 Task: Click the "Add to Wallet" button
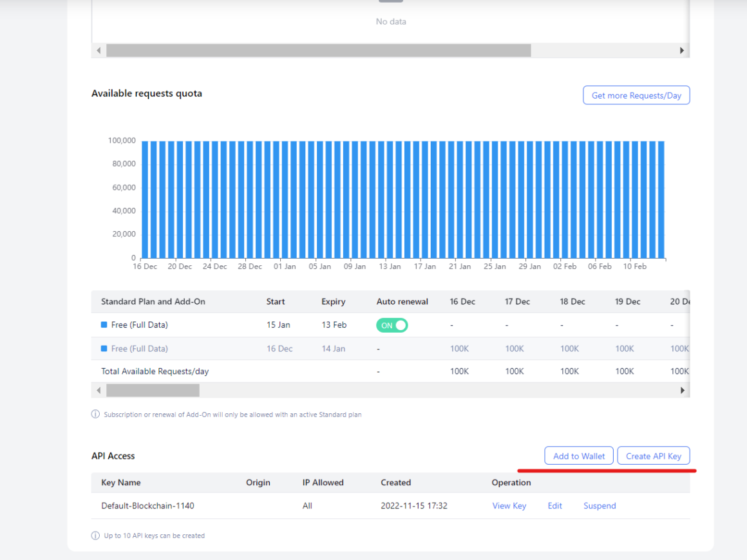(578, 455)
